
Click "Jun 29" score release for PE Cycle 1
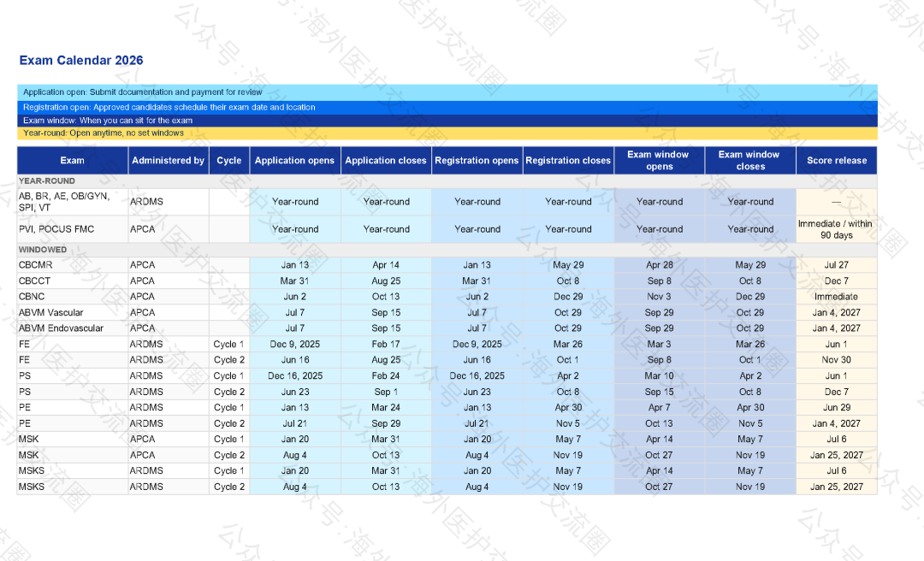[x=836, y=407]
